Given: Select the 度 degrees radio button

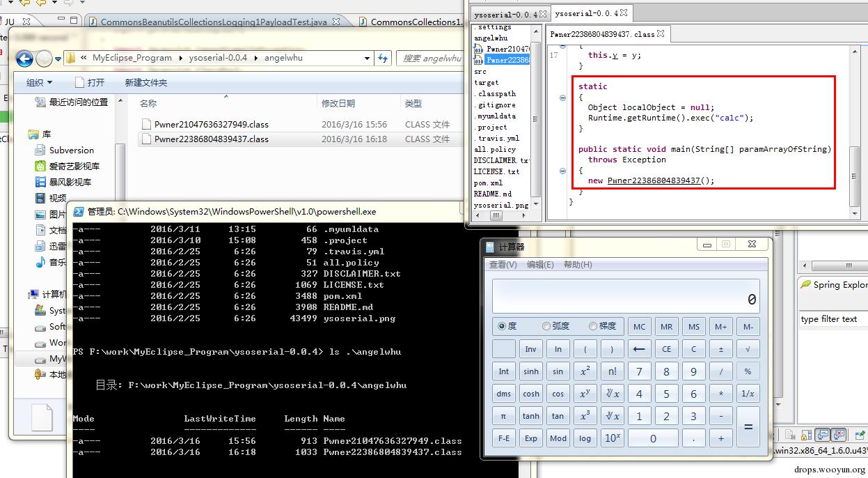Looking at the screenshot, I should tap(502, 326).
